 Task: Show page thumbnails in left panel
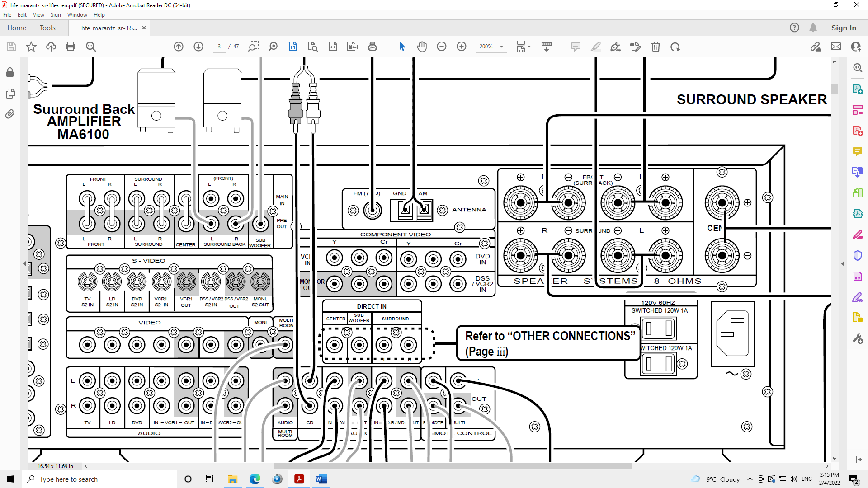[10, 94]
